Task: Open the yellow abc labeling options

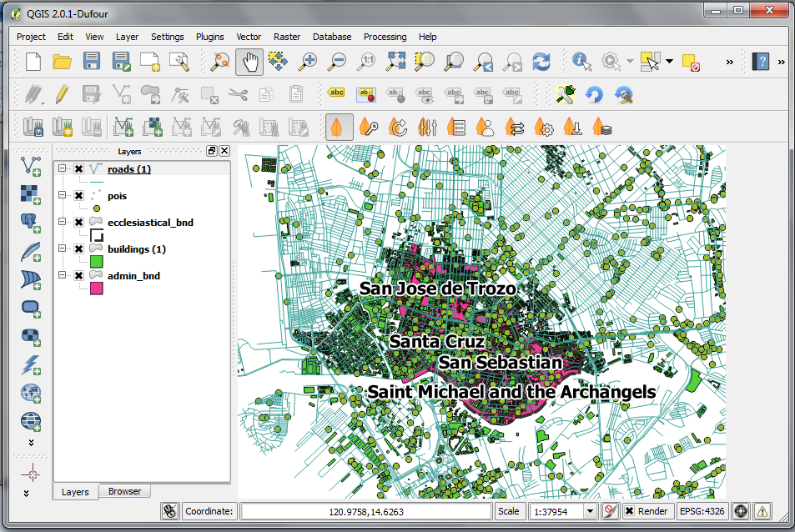Action: [336, 93]
